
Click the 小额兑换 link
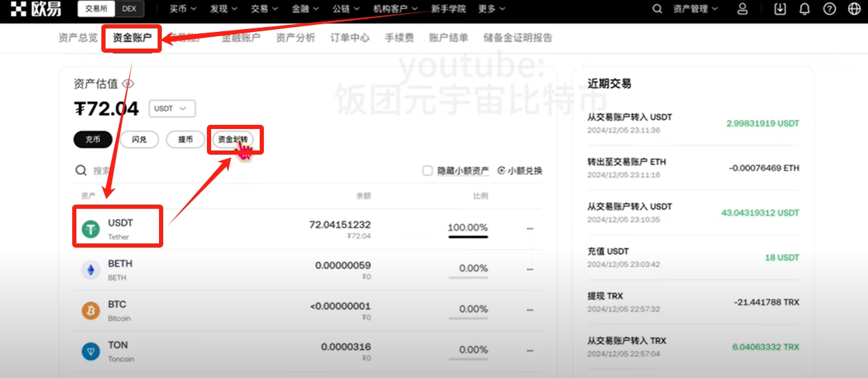pyautogui.click(x=525, y=171)
